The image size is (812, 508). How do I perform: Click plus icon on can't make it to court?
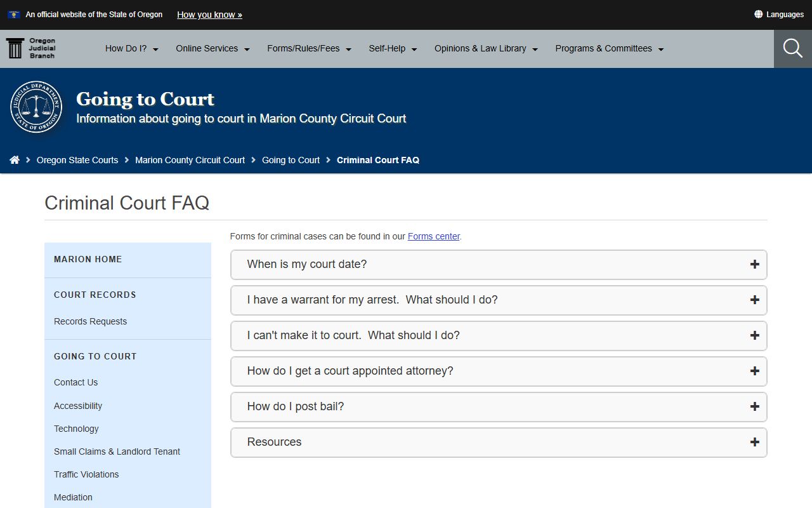[754, 335]
